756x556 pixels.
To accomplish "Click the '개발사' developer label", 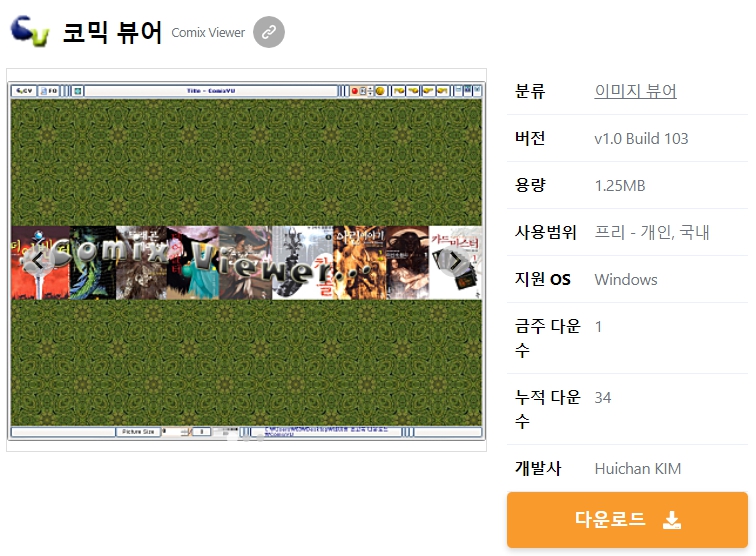I will tap(538, 468).
